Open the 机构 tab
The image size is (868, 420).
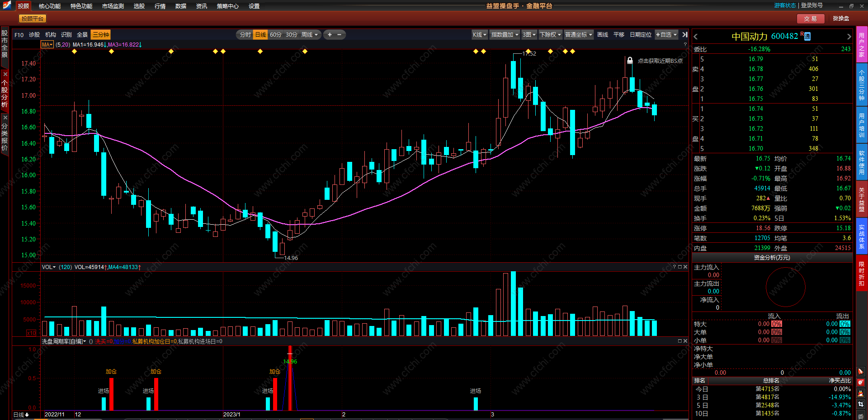(51, 35)
